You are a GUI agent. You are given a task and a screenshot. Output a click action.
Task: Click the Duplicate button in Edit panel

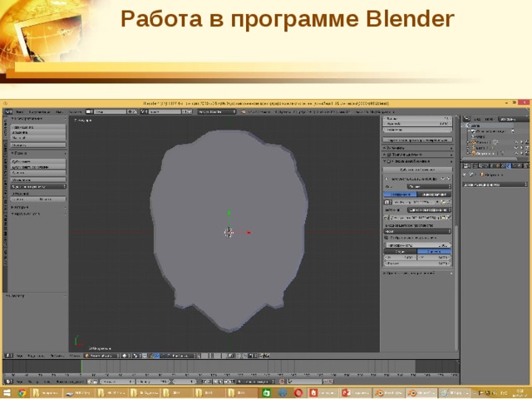pyautogui.click(x=38, y=161)
